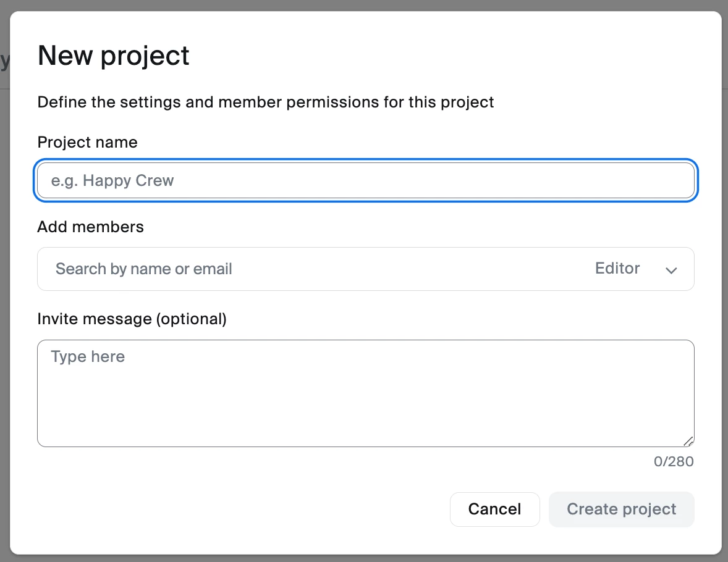The image size is (728, 562).
Task: Click the "Project name" label
Action: [x=87, y=142]
